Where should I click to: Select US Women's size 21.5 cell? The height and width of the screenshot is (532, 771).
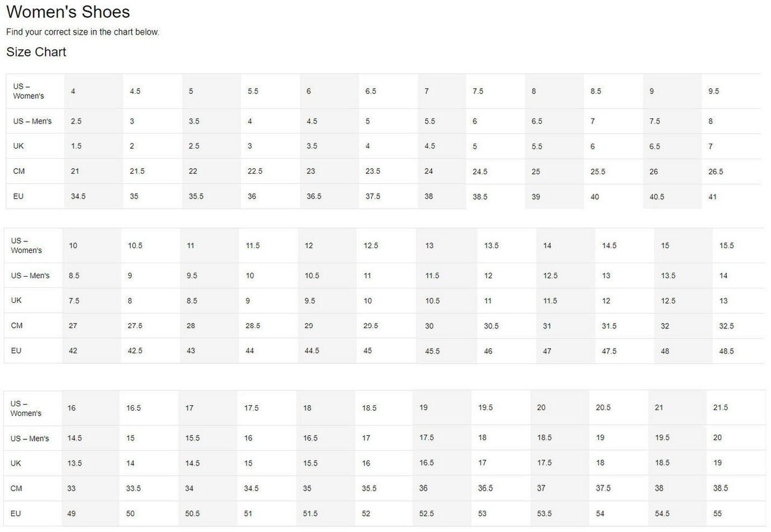point(721,407)
